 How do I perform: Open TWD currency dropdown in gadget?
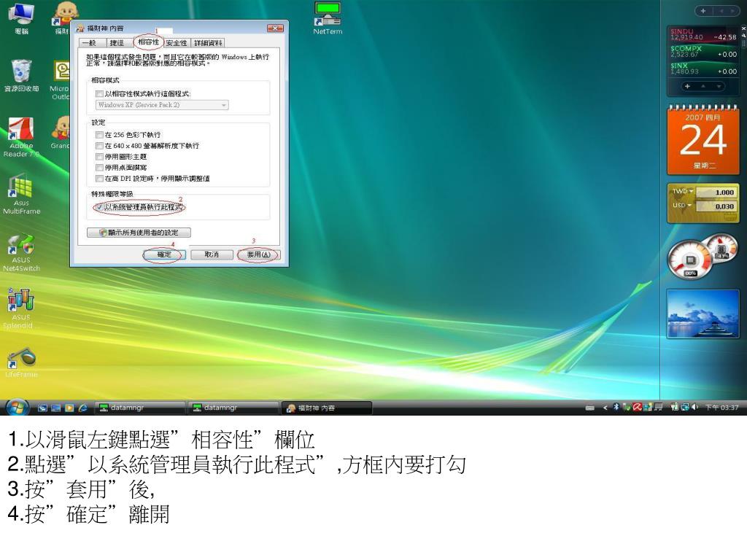pyautogui.click(x=683, y=192)
